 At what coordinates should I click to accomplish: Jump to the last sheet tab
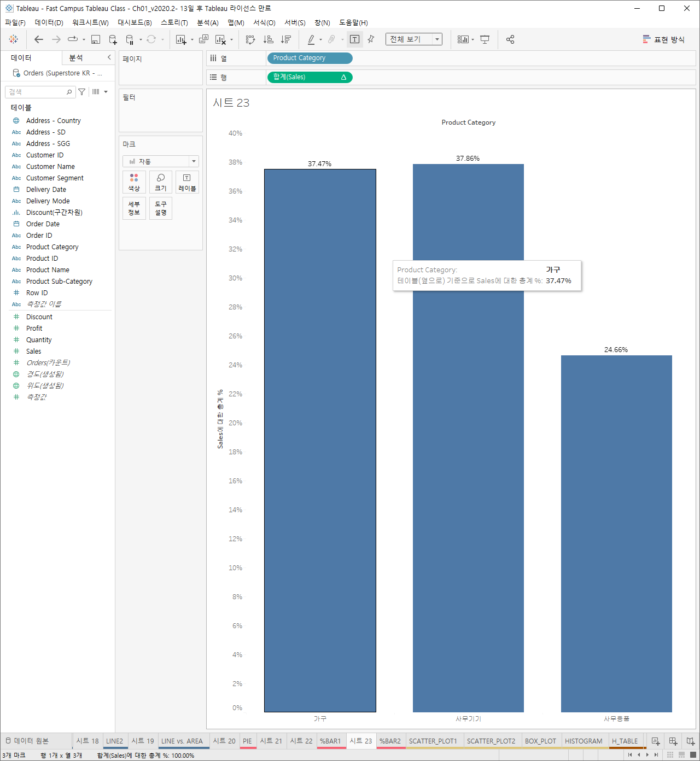tap(656, 755)
